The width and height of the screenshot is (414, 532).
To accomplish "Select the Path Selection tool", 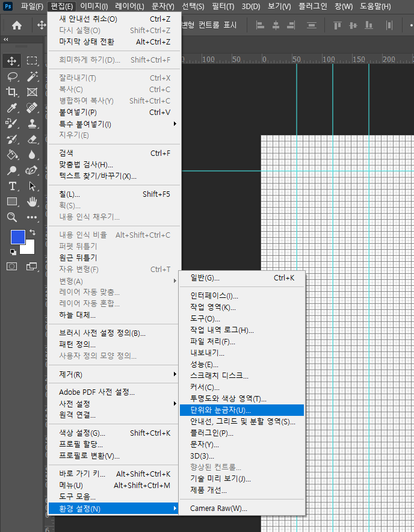I will pos(32,186).
